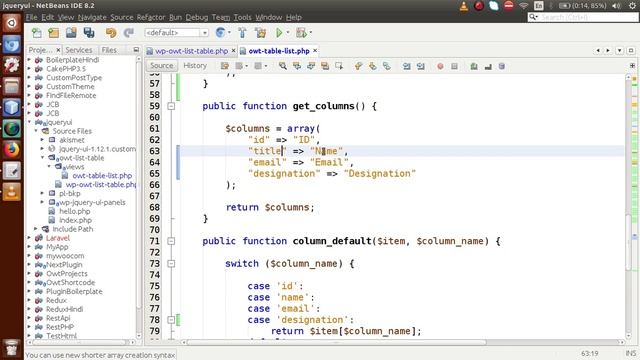
Task: Click the Find Previous Occurrence icon
Action: pos(297,66)
